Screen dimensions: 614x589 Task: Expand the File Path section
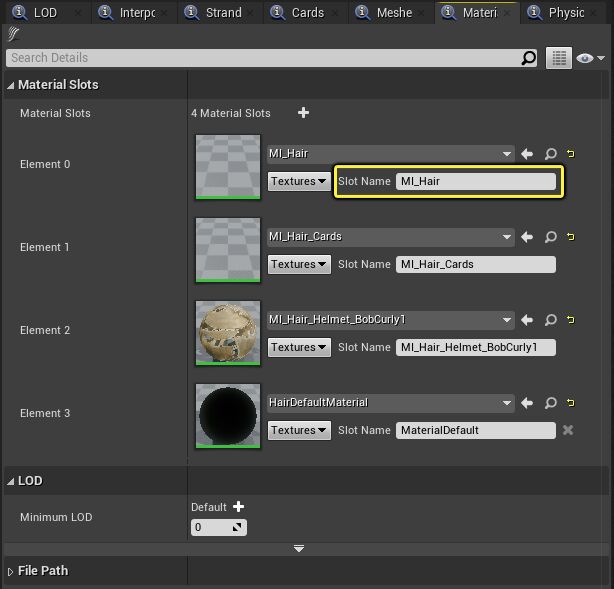point(11,571)
